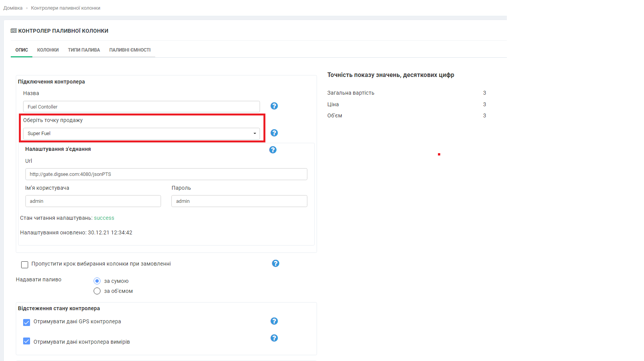This screenshot has width=644, height=361.
Task: Uncheck Отримувати дані контролера вимірів
Action: (x=27, y=341)
